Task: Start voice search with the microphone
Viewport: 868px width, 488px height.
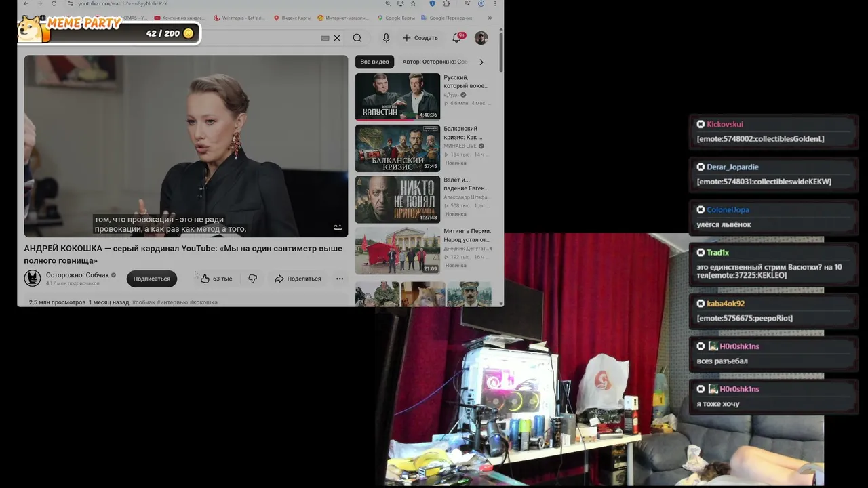Action: click(386, 38)
